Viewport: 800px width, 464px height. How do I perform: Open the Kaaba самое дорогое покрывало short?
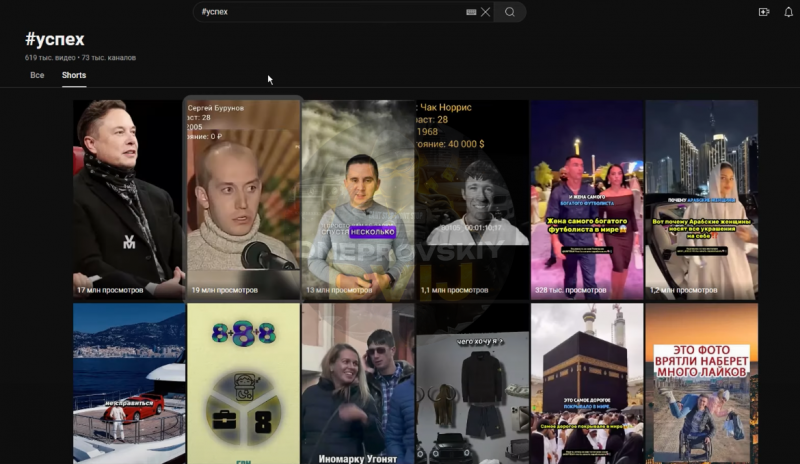click(x=587, y=383)
